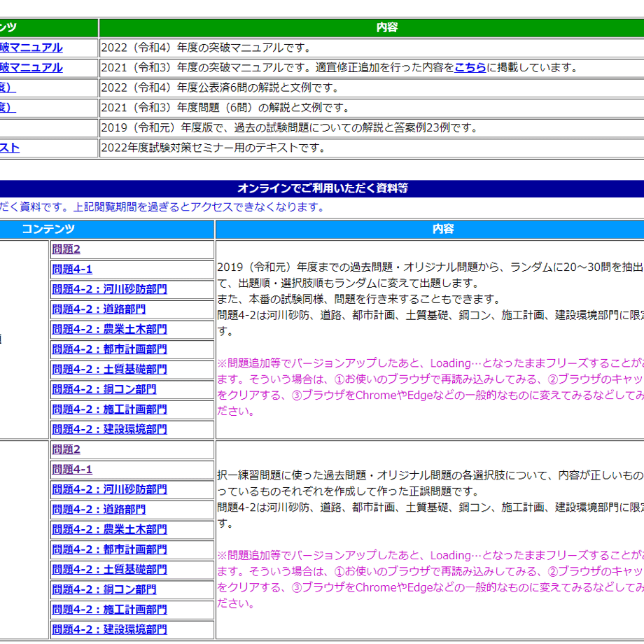Follow the こちら link in the 2021 manual description

pos(470,68)
